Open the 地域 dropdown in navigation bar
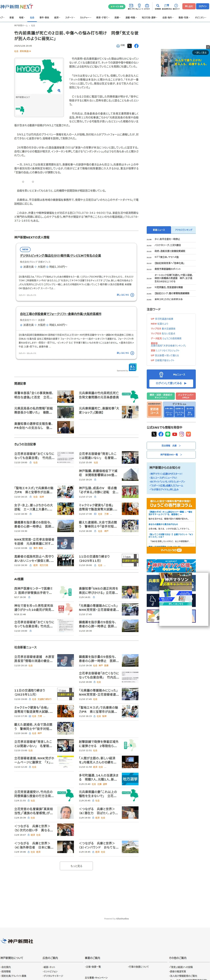Screen dimensions: 210x980 tap(22, 17)
